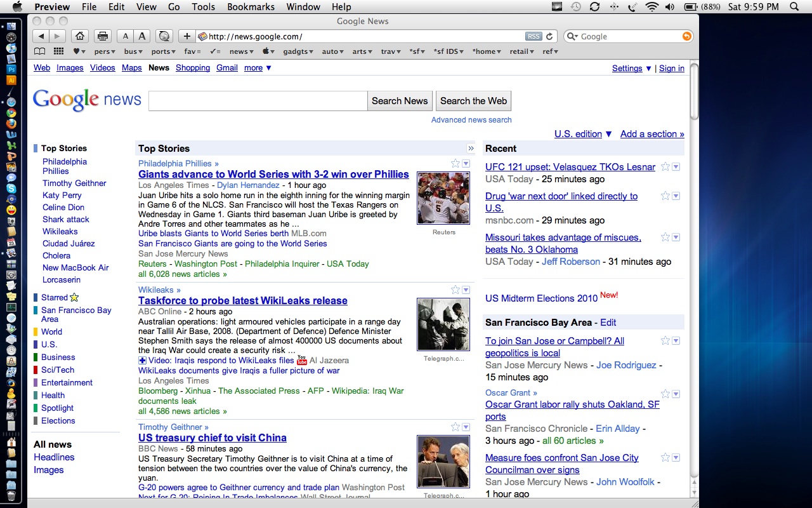
Task: Open Spotlight search magnifier in menu bar
Action: click(x=795, y=7)
